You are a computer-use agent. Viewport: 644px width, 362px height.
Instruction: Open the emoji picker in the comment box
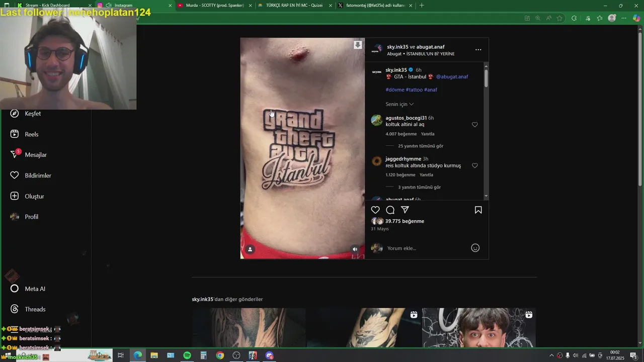[x=475, y=248]
